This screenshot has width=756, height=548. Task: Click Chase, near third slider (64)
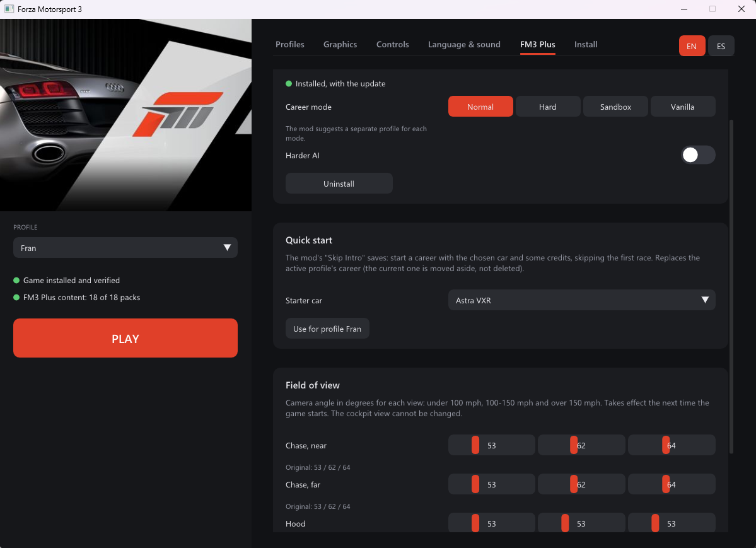click(x=672, y=445)
